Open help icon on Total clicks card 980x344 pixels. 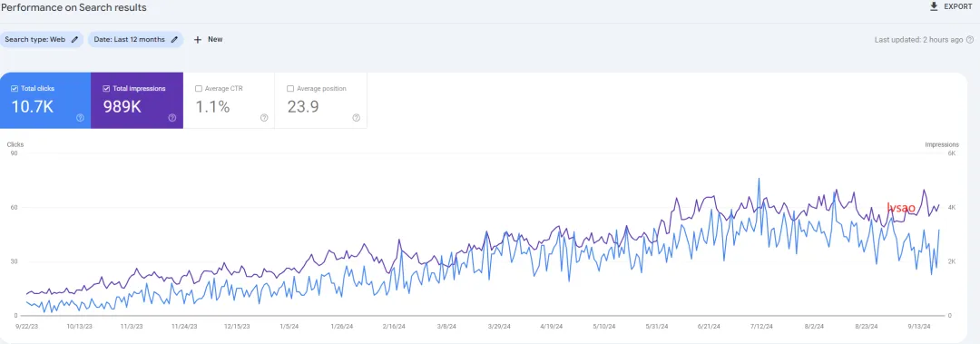[x=80, y=118]
